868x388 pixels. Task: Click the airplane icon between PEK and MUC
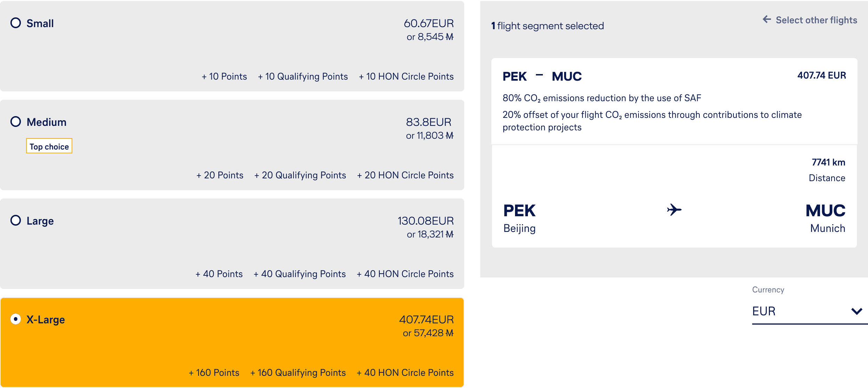(674, 210)
